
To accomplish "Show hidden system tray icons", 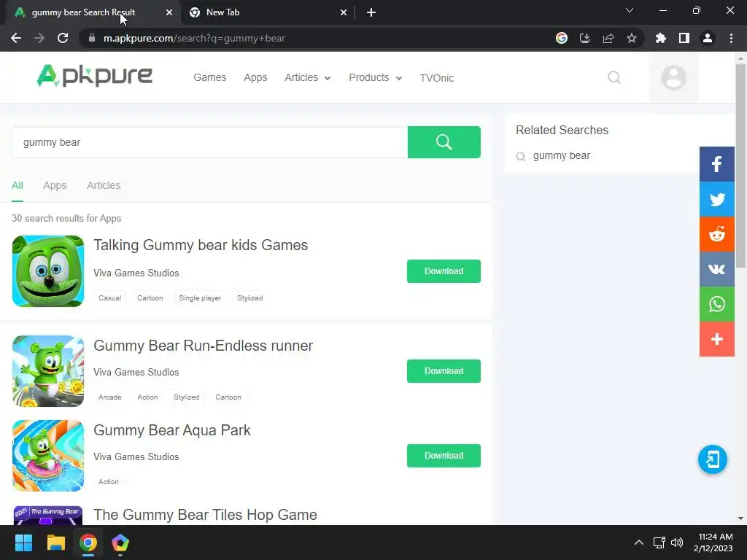I will [x=639, y=542].
